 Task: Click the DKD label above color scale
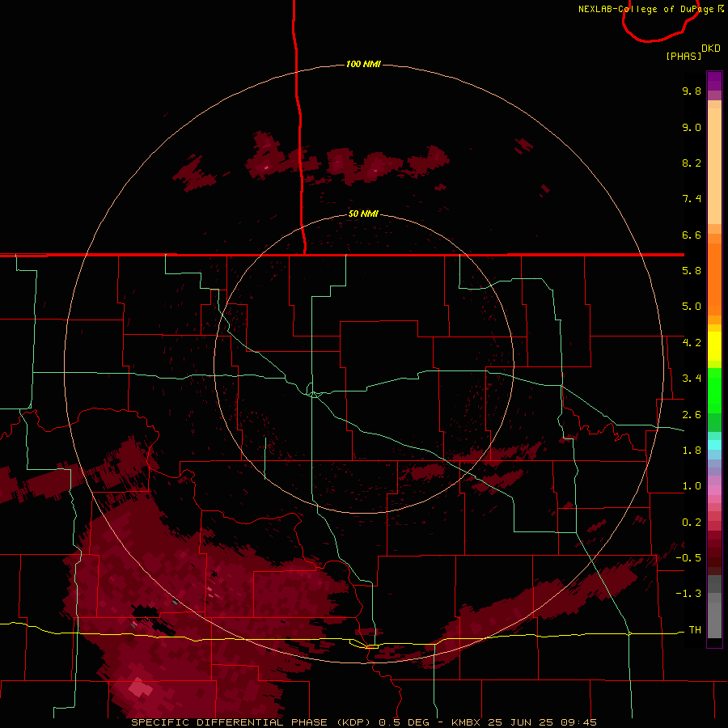(711, 49)
